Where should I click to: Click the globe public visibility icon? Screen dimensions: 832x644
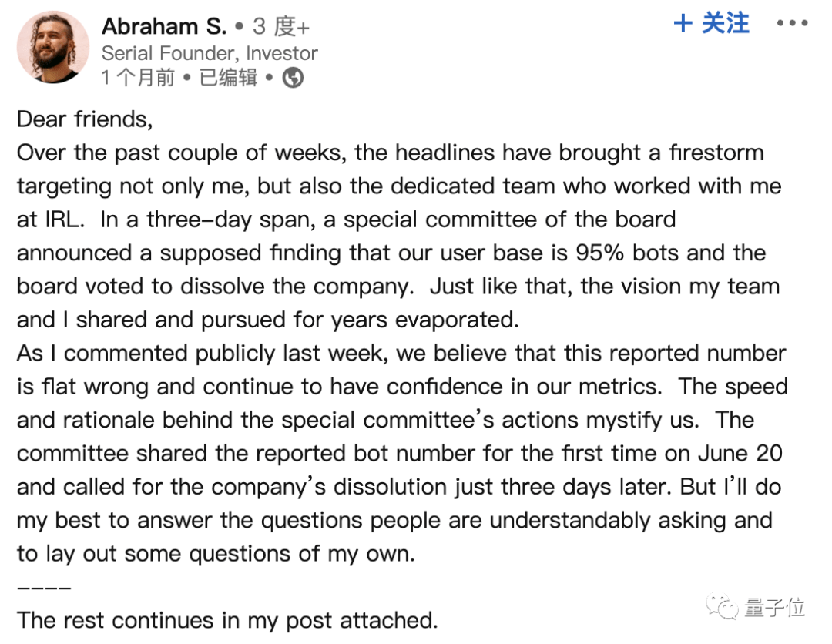point(293,77)
